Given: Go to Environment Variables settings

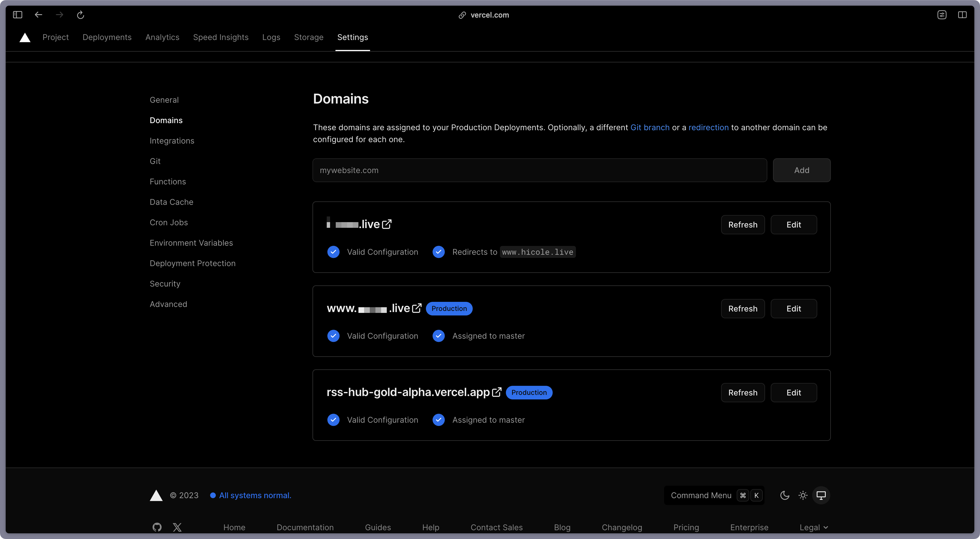Looking at the screenshot, I should pos(191,243).
